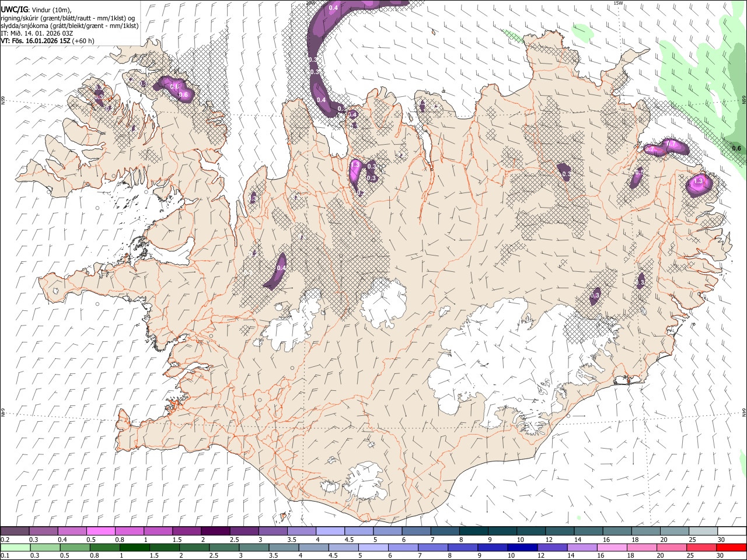Click the UWC/IG title text
The image size is (747, 560).
(14, 9)
